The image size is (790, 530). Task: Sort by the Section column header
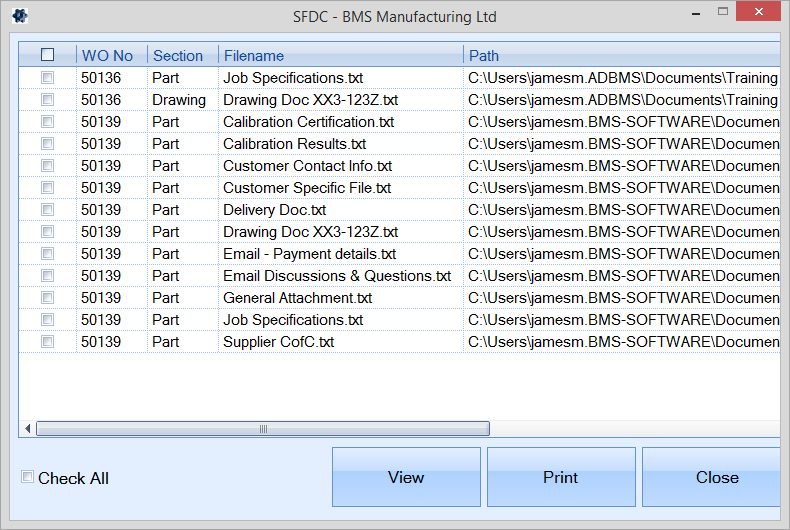click(182, 56)
